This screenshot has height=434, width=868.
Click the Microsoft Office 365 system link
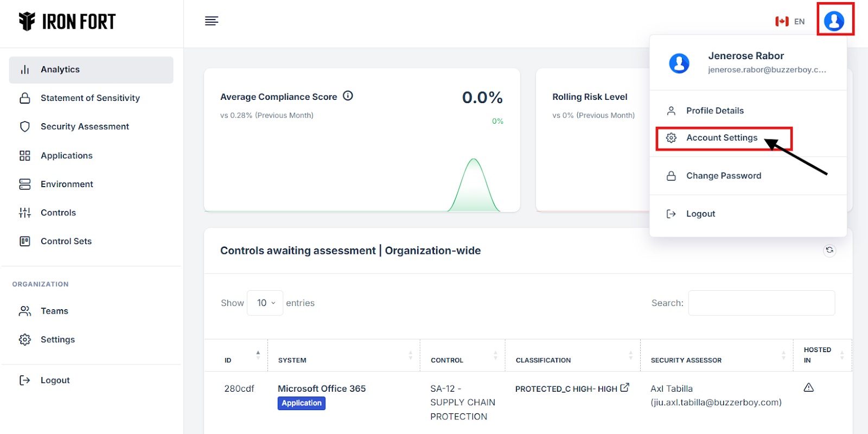click(x=322, y=388)
